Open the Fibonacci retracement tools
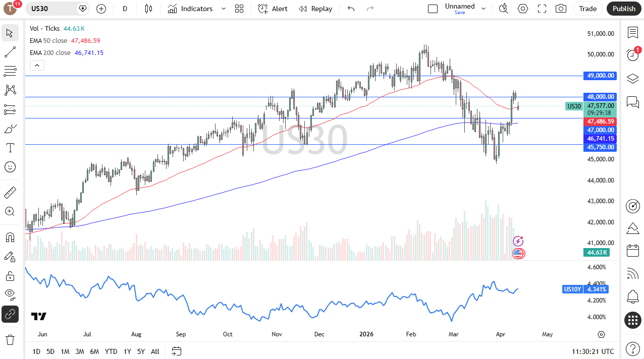 [10, 71]
